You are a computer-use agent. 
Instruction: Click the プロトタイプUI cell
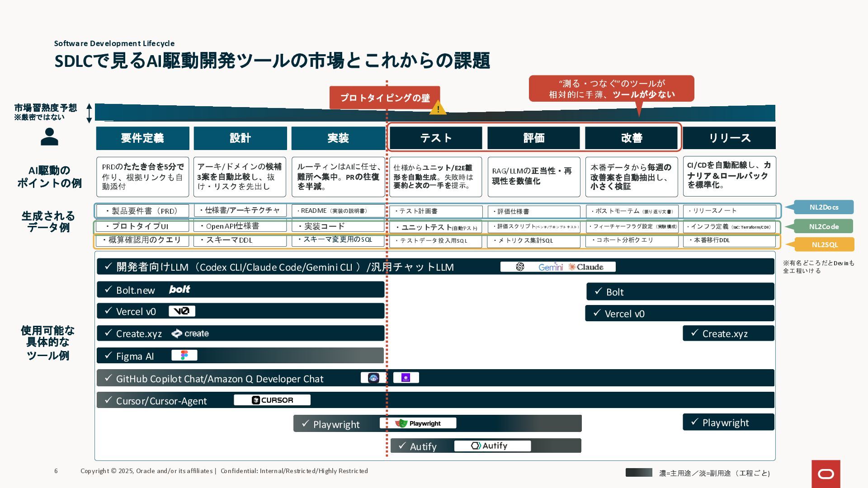pos(142,226)
